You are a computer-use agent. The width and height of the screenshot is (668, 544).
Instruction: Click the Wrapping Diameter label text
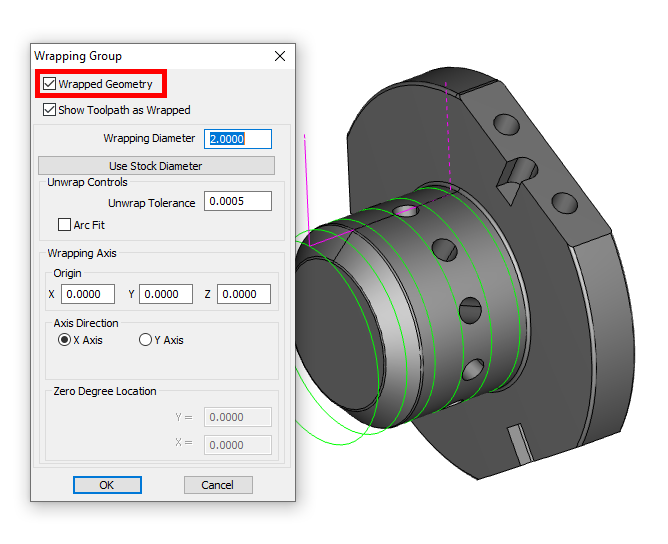pyautogui.click(x=149, y=138)
